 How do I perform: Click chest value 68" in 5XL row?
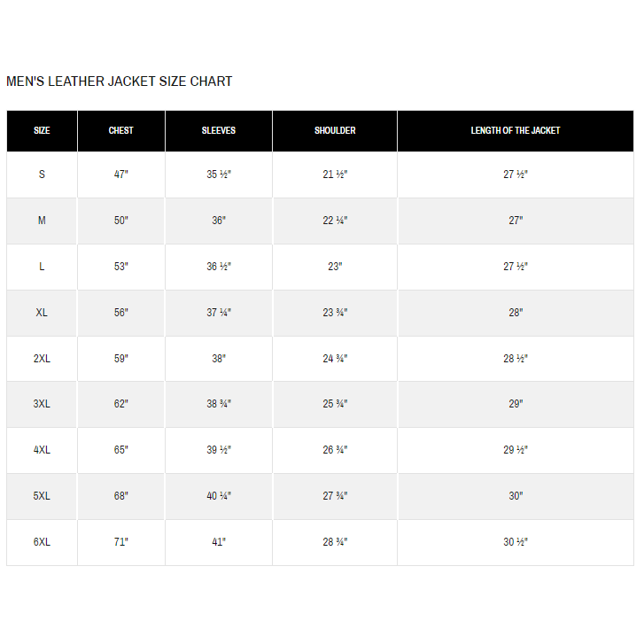coord(120,496)
